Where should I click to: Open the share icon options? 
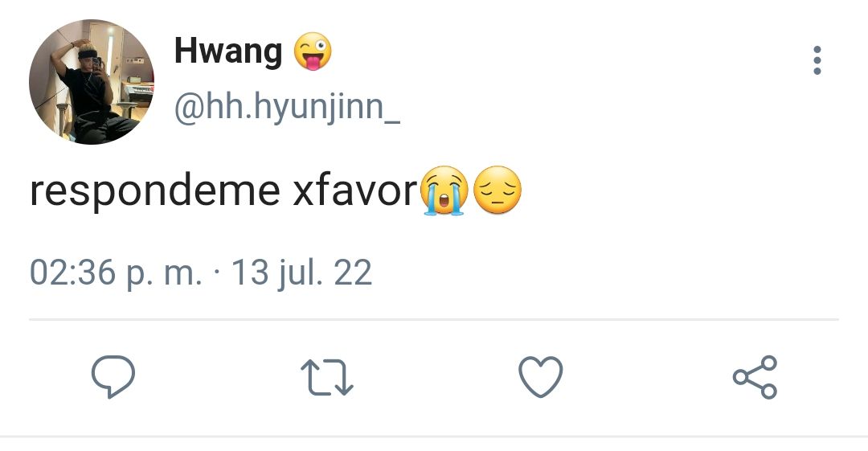point(755,377)
